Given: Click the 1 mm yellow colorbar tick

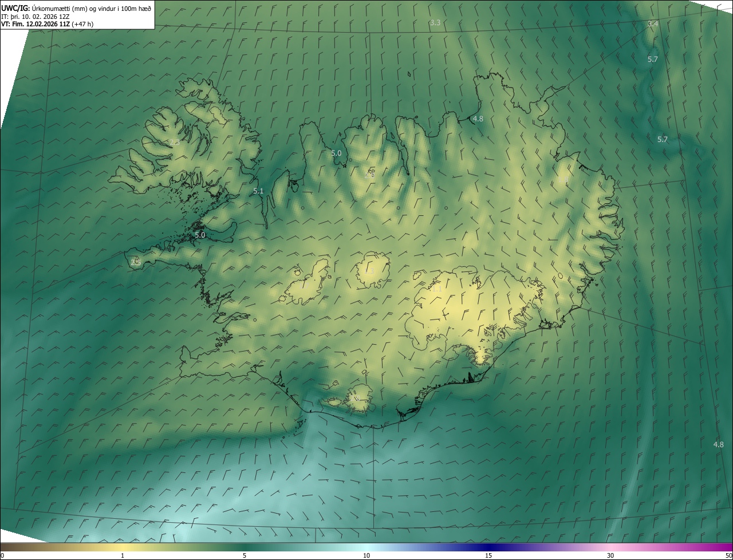Looking at the screenshot, I should click(123, 555).
